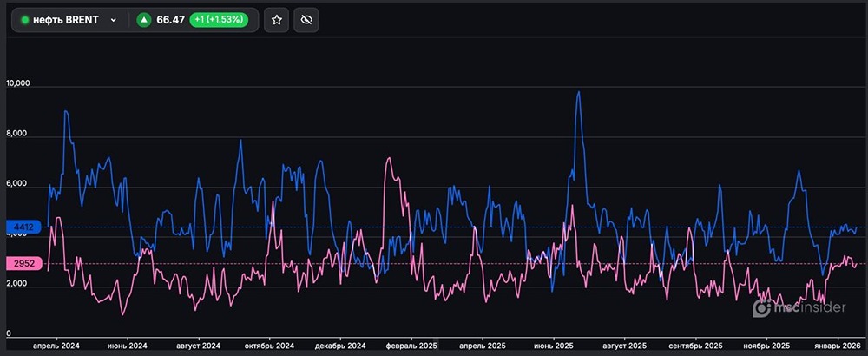Select the blue 4412 value label
This screenshot has width=868, height=356.
23,227
